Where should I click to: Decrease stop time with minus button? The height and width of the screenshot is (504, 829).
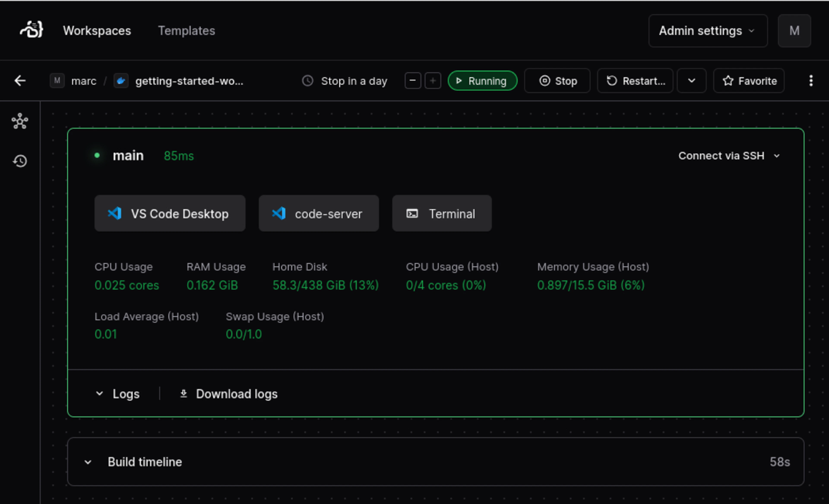coord(413,81)
